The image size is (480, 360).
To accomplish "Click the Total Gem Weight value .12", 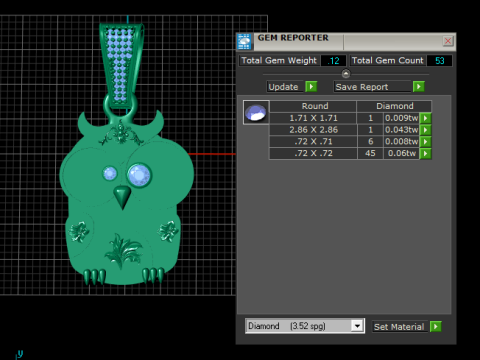I will (333, 61).
